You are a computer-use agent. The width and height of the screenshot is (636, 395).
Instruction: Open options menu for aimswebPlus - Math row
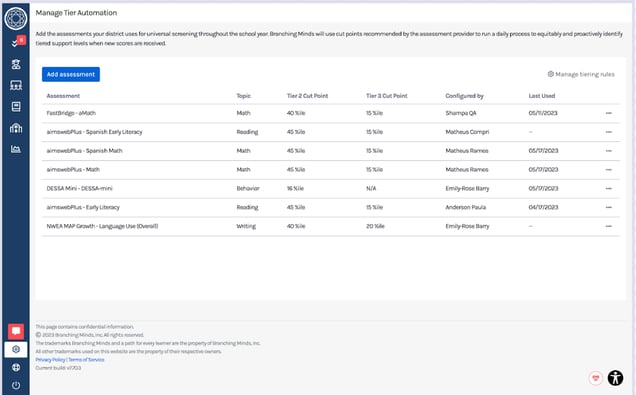coord(608,170)
